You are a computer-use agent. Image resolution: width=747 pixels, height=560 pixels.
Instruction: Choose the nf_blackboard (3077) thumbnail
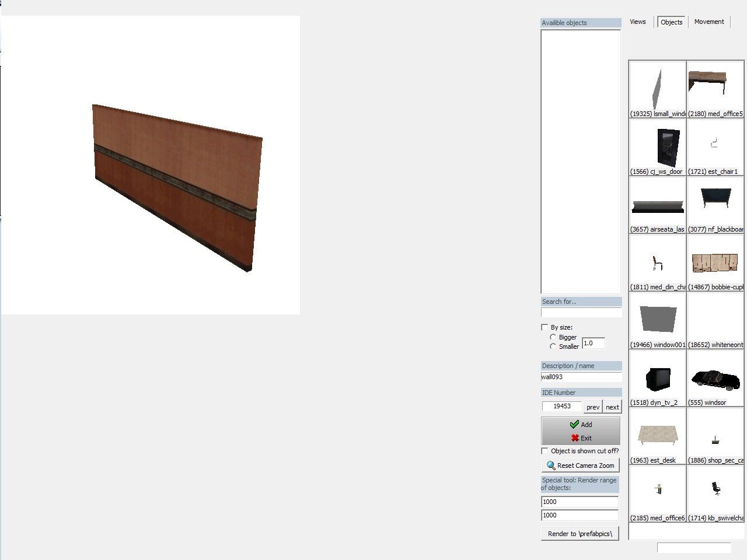715,205
